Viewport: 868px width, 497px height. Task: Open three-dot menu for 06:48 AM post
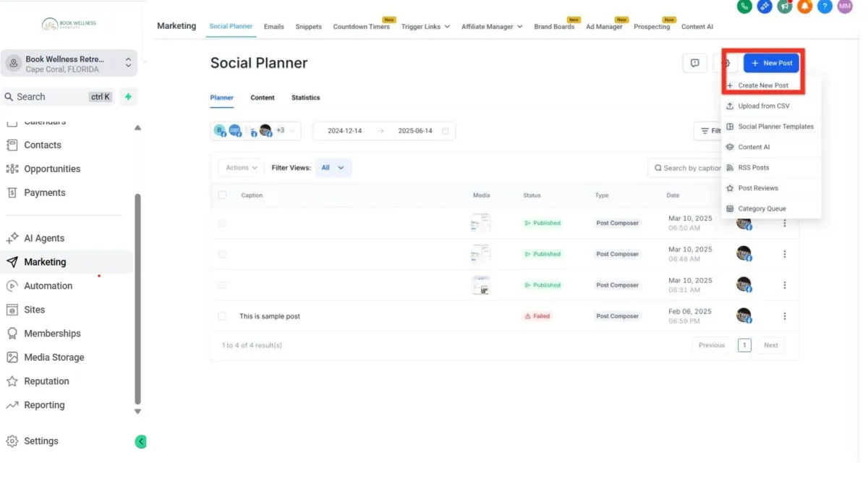[x=785, y=254]
